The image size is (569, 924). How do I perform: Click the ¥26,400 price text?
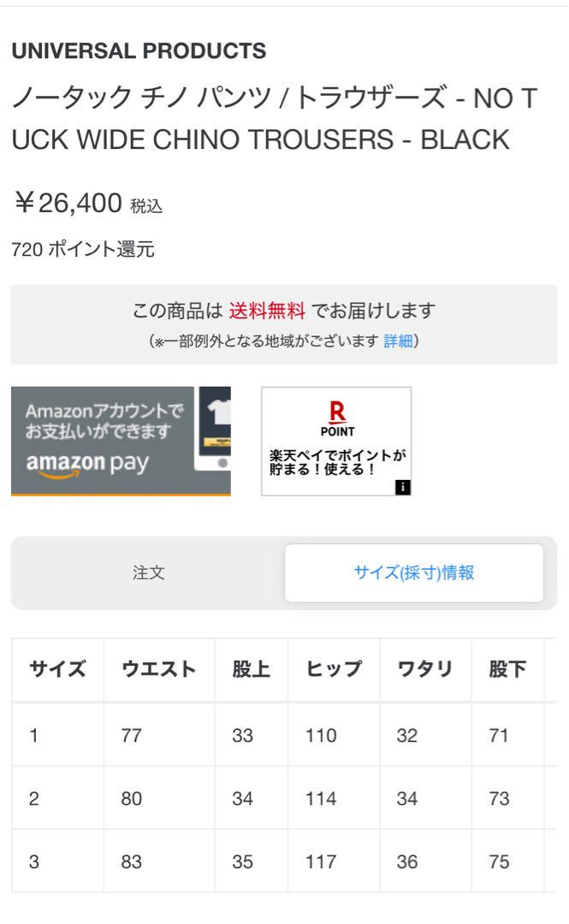click(68, 204)
